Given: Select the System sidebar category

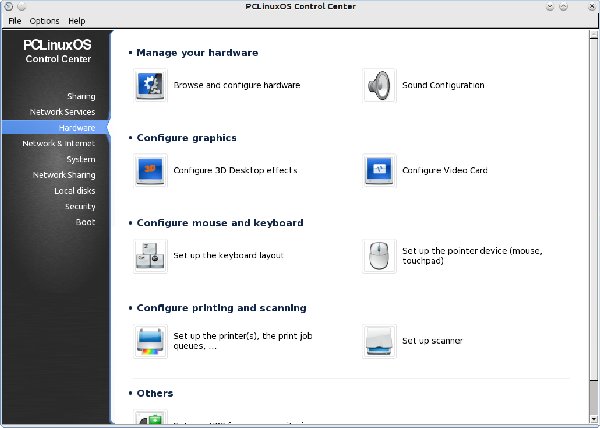Looking at the screenshot, I should [81, 159].
